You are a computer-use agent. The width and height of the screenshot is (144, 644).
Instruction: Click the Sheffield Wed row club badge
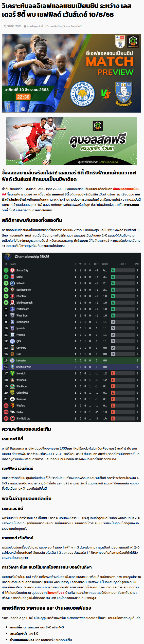coord(12,367)
